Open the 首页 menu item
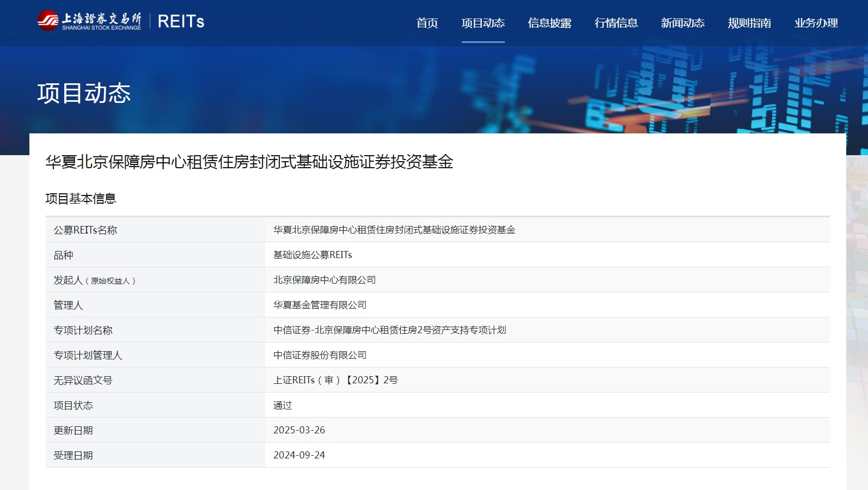 click(x=427, y=23)
